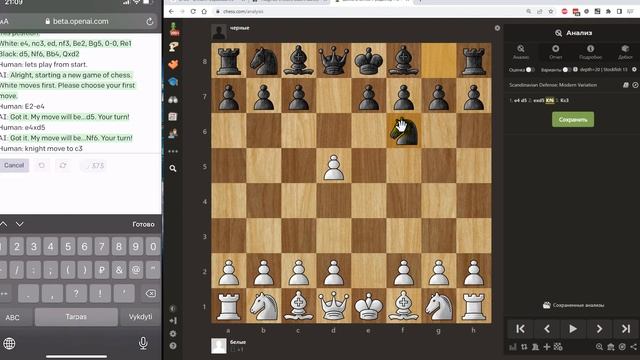Switch to the Подробно details tab

[x=590, y=52]
